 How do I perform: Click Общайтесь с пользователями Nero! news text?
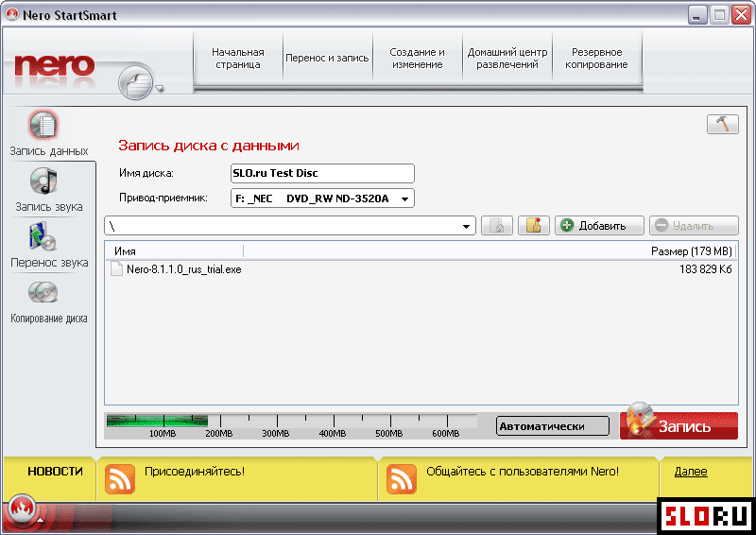click(523, 472)
